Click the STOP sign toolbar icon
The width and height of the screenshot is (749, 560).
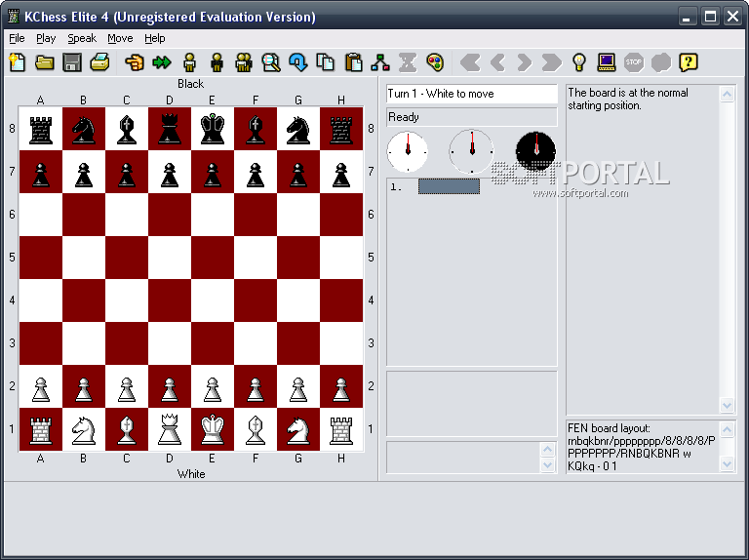click(x=634, y=62)
